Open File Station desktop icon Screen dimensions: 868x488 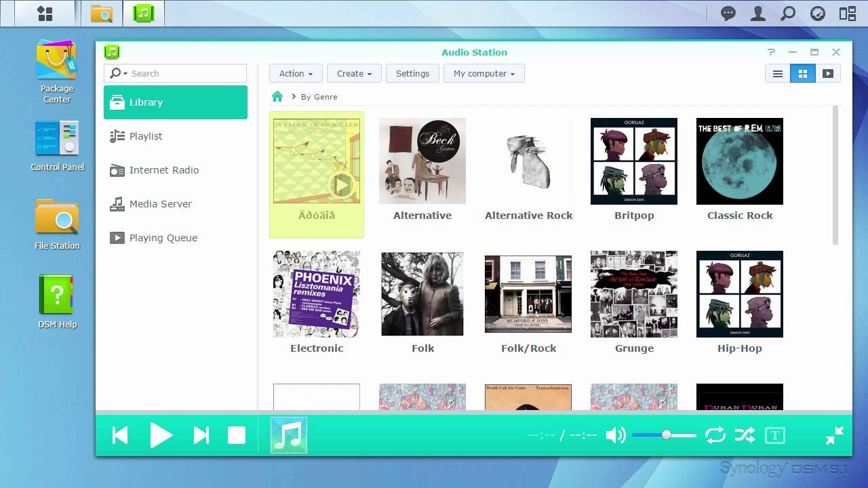click(x=57, y=224)
